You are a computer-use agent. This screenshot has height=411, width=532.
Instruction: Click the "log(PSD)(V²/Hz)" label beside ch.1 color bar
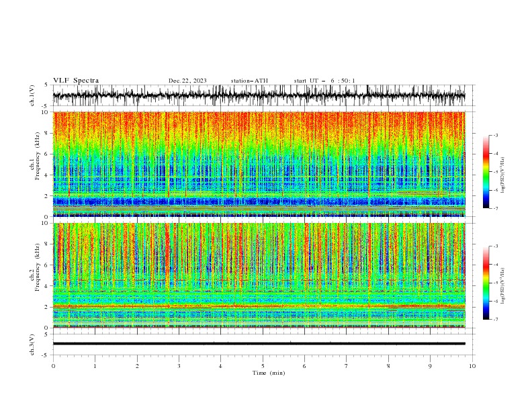pos(503,175)
